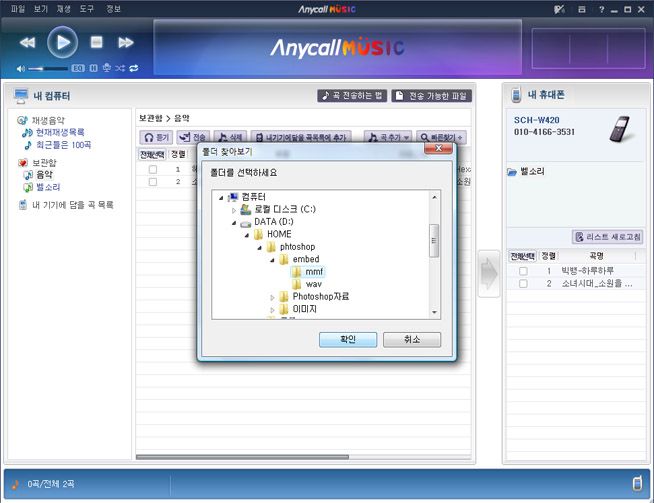Open help with the question mark icon
654x503 pixels.
tap(601, 9)
